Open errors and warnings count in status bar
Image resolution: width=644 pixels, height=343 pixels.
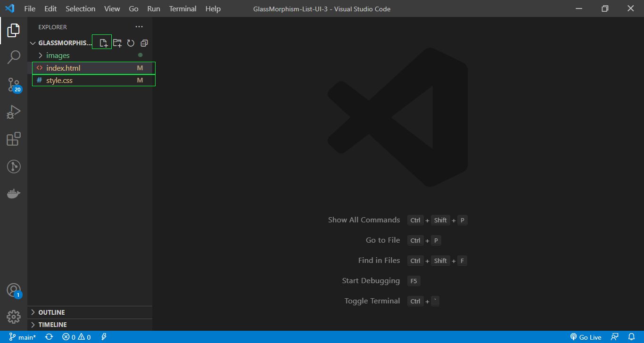click(76, 337)
